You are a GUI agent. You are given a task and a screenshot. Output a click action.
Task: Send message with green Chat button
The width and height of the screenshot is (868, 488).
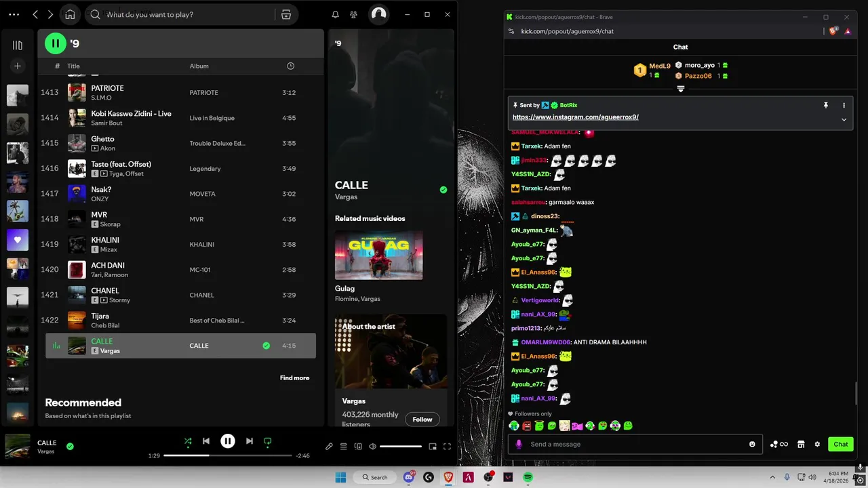tap(841, 444)
